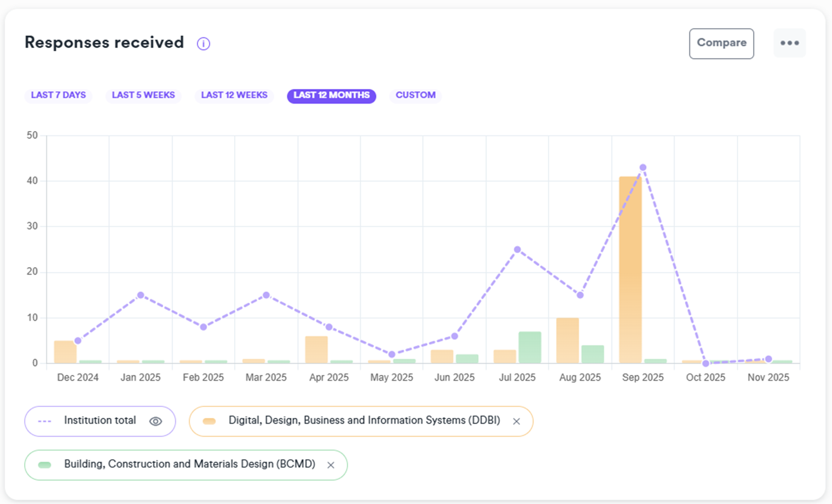Switch to Last 5 Weeks view

click(143, 95)
